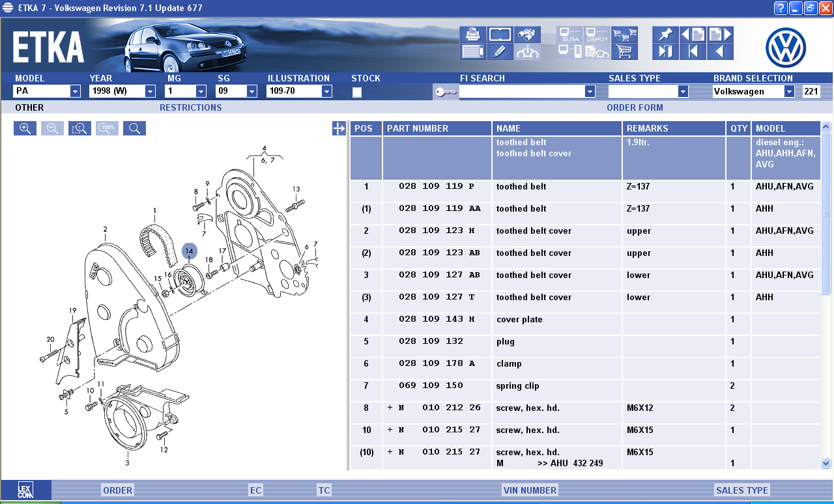Click the TC bottom bar button
Screen dimensions: 834x504
(x=324, y=490)
